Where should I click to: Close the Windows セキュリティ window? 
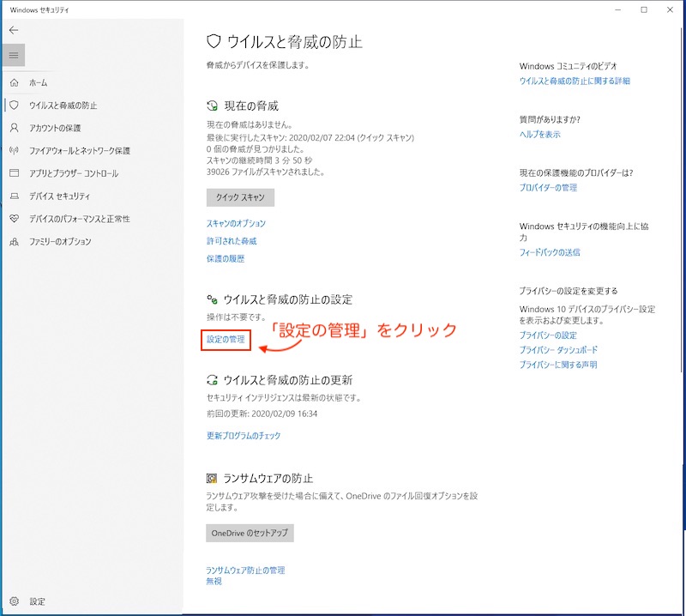pyautogui.click(x=670, y=9)
